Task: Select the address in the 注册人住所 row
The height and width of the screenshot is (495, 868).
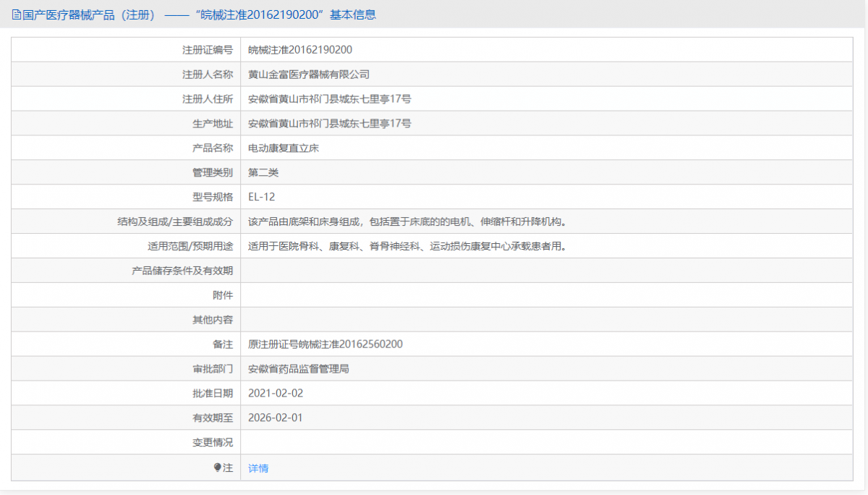Action: [330, 99]
